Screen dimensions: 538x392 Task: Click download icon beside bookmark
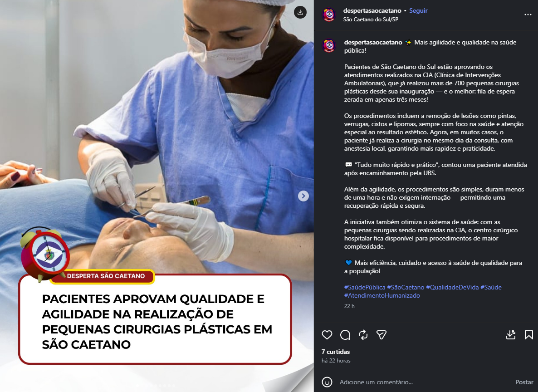click(511, 335)
